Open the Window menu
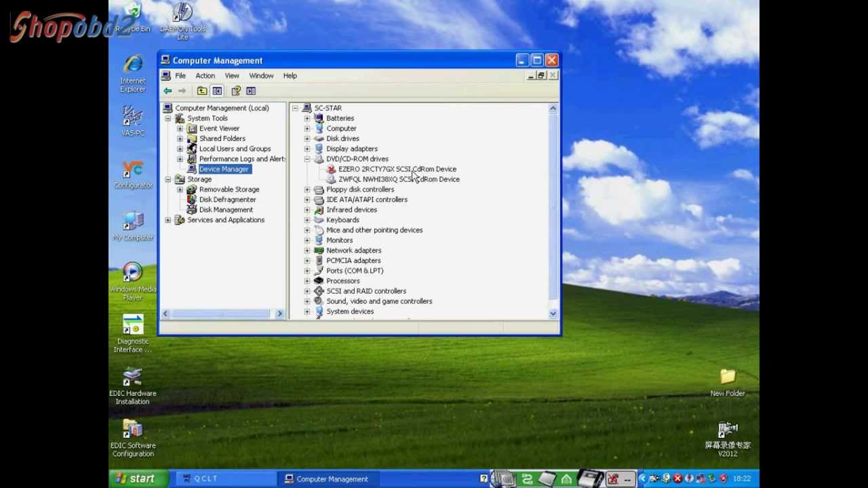 click(261, 76)
